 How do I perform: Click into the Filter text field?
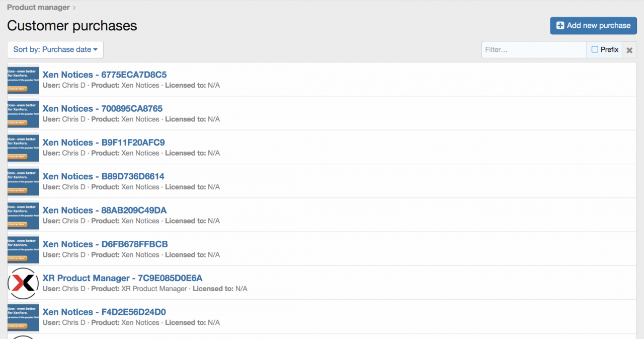click(533, 50)
